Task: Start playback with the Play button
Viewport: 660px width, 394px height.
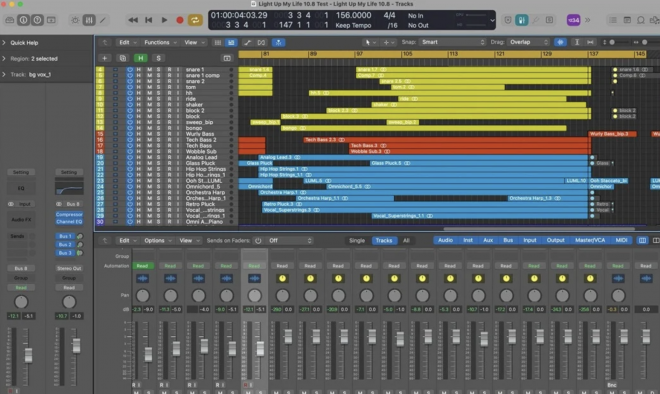Action: [x=164, y=20]
